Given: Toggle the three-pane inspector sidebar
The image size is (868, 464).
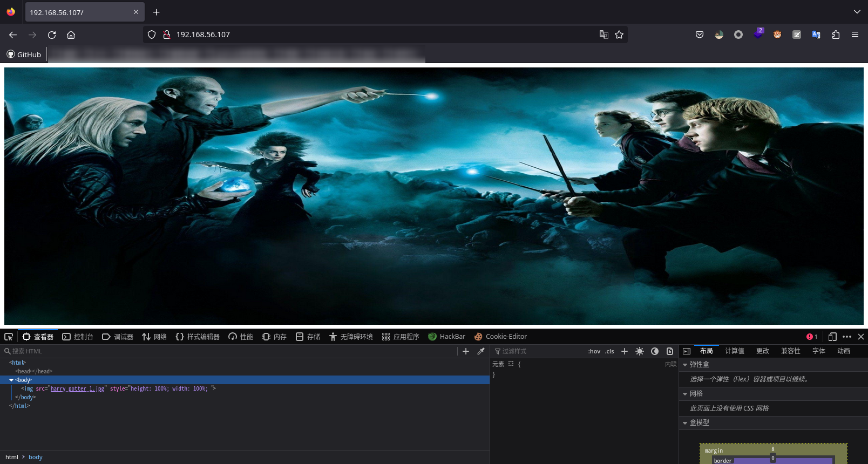Looking at the screenshot, I should [x=687, y=351].
